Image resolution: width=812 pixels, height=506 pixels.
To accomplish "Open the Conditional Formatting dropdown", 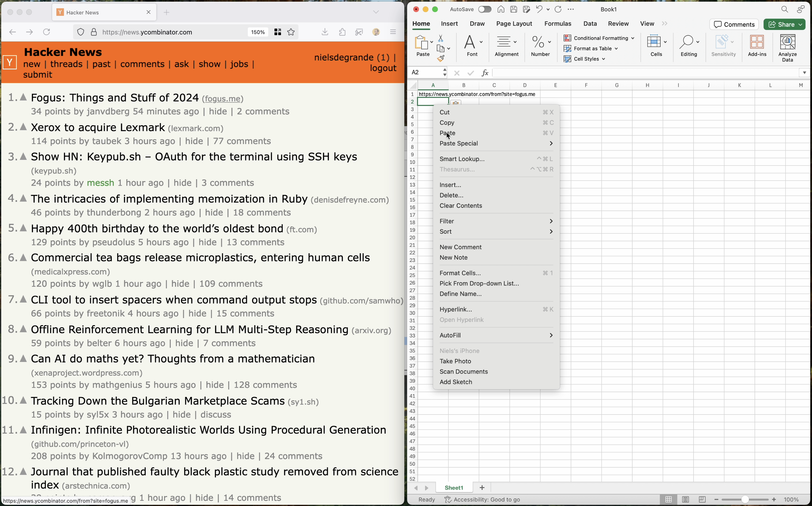I will coord(599,38).
